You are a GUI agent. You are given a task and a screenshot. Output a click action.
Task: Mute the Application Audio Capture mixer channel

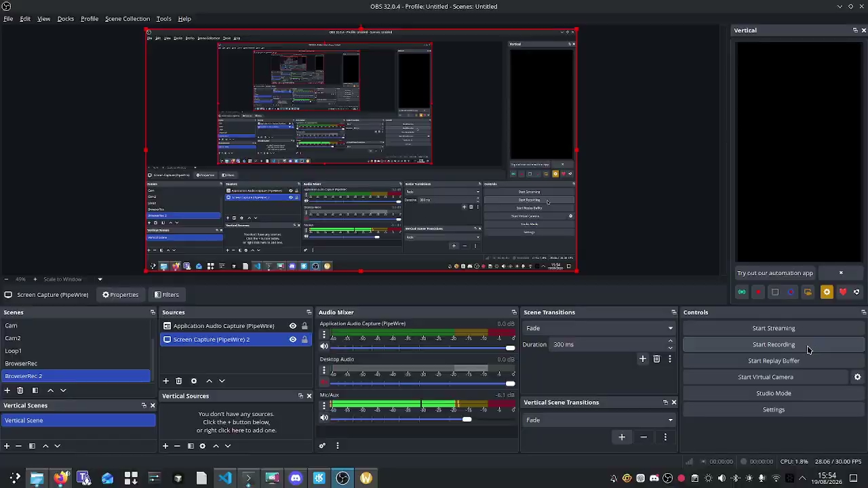[x=324, y=346]
